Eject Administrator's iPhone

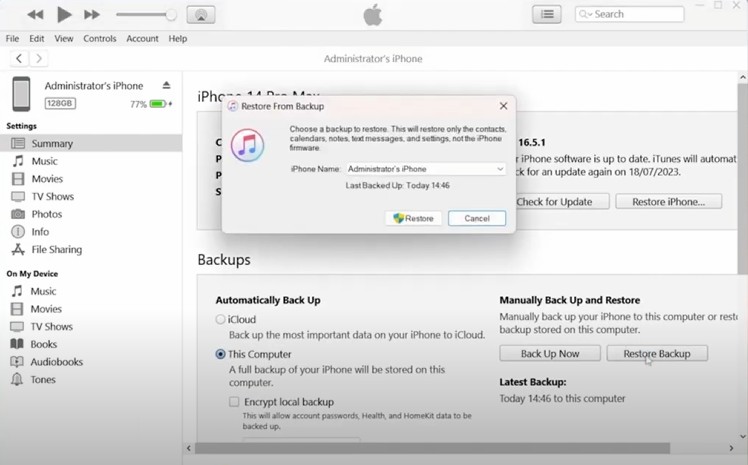pos(166,85)
